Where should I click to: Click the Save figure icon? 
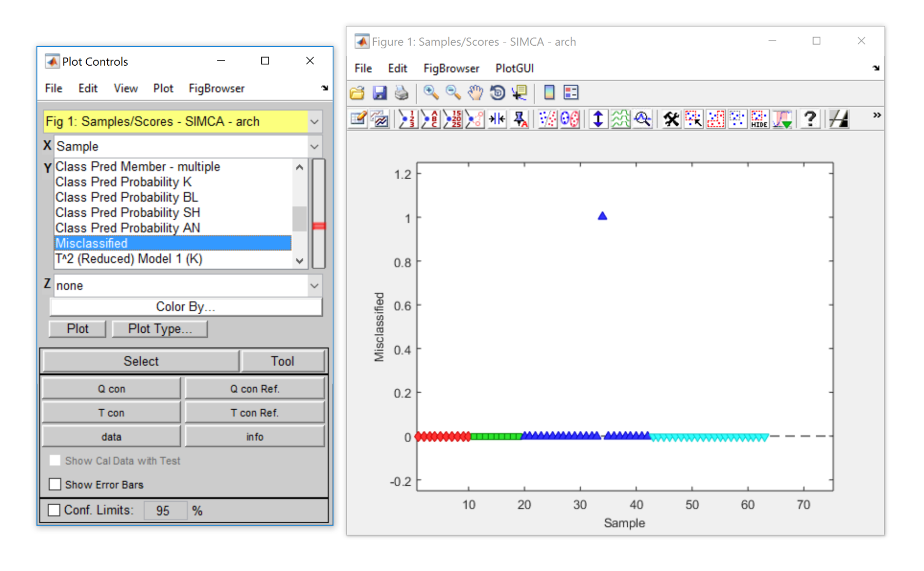tap(379, 93)
